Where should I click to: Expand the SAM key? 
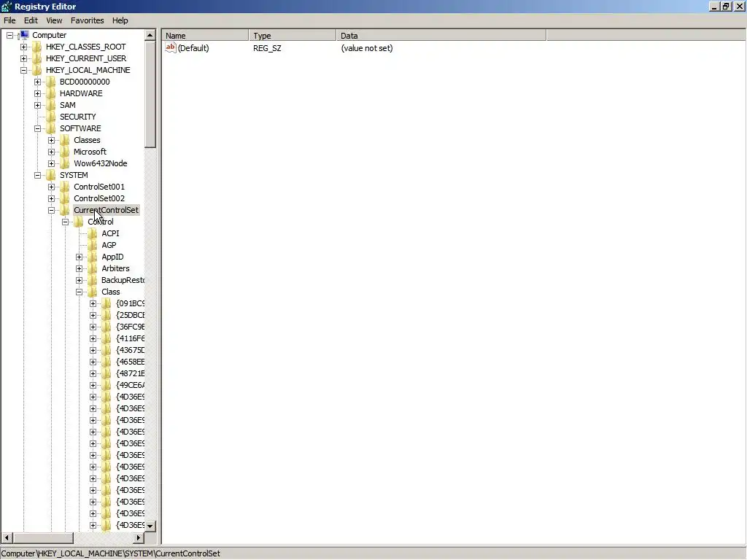(37, 105)
